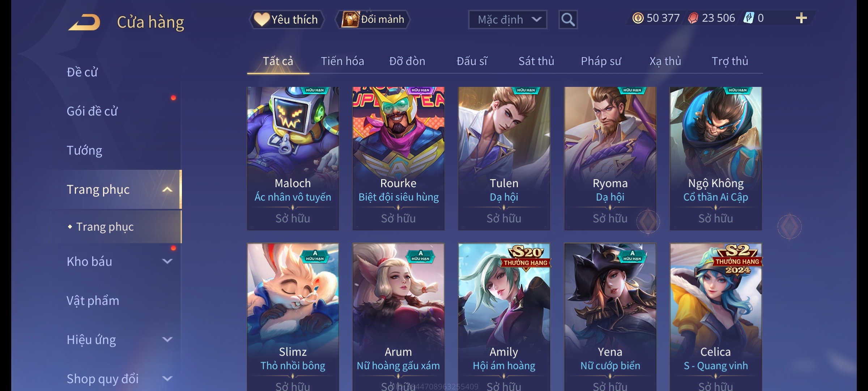Tap the heart icon in Yêu thích

tap(261, 19)
